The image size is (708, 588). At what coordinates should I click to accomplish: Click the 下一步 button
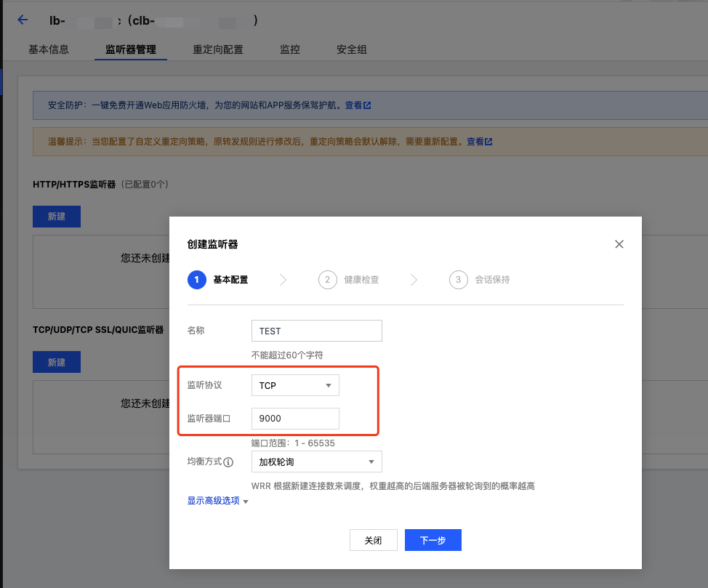(x=433, y=540)
